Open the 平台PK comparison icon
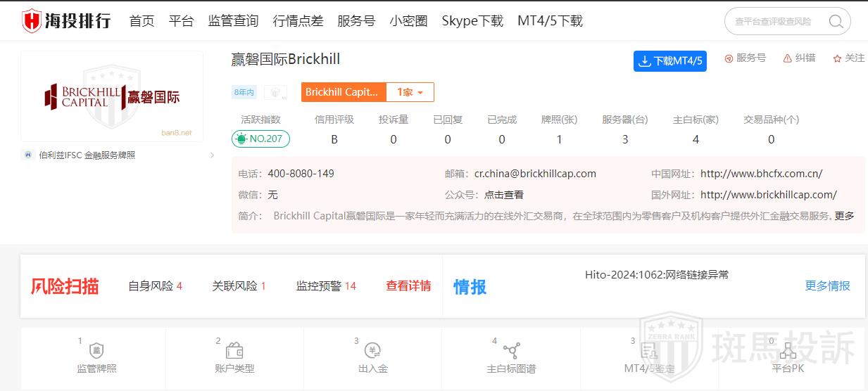868x391 pixels. coord(788,350)
